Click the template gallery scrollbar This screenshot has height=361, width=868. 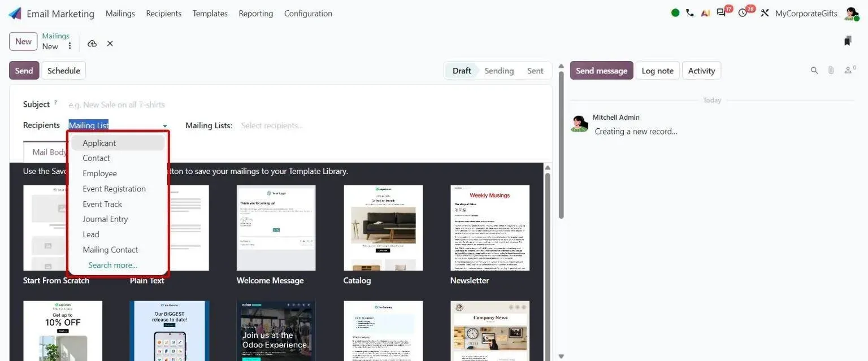(547, 266)
